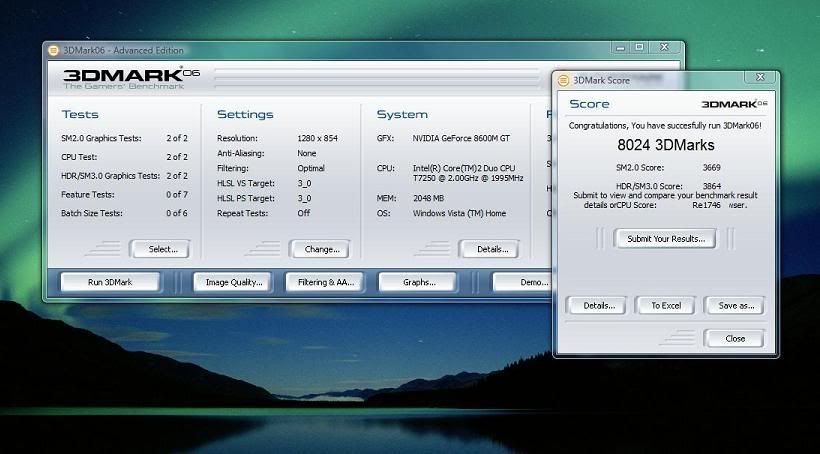
Task: Close the 3DMark06 main window
Action: (x=664, y=48)
